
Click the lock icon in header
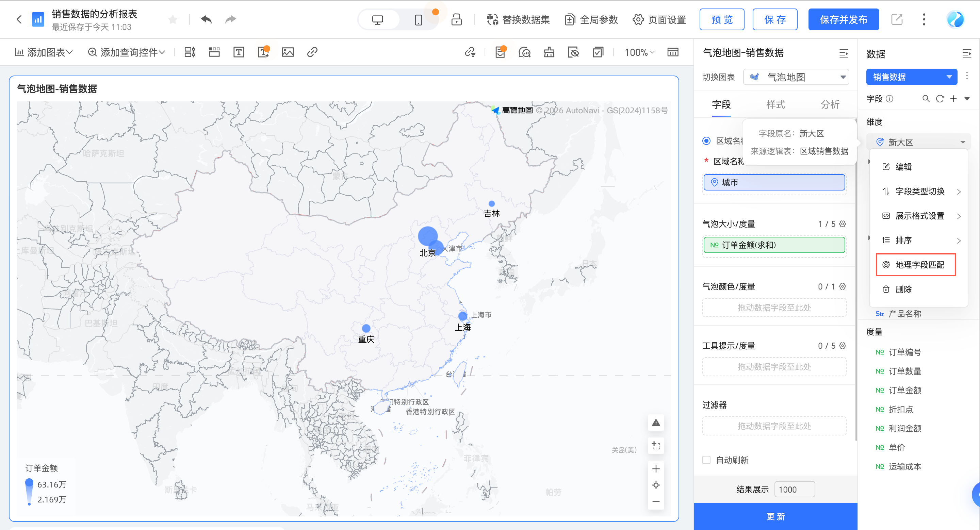tap(456, 19)
